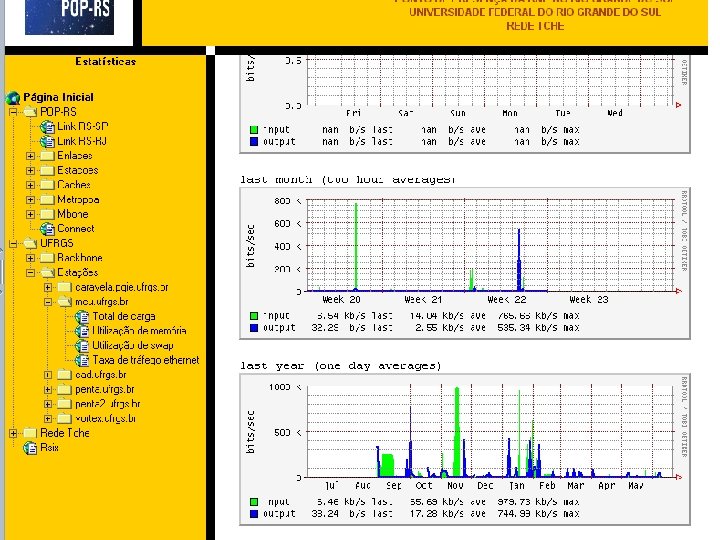The image size is (720, 540).
Task: Expand the Enlaces tree node
Action: [x=30, y=156]
